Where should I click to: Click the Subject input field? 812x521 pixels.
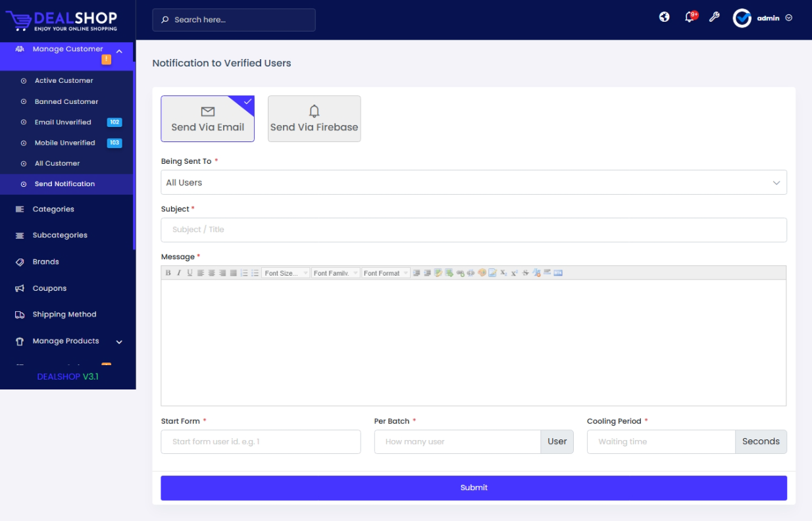tap(473, 230)
